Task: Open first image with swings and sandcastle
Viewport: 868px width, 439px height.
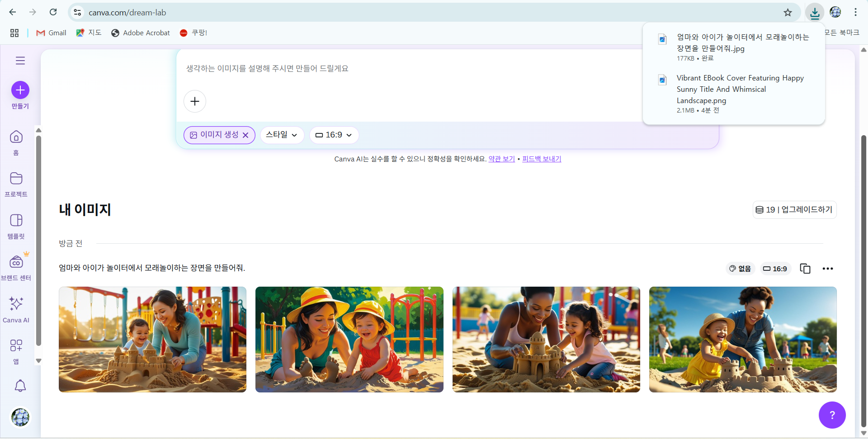Action: tap(153, 339)
